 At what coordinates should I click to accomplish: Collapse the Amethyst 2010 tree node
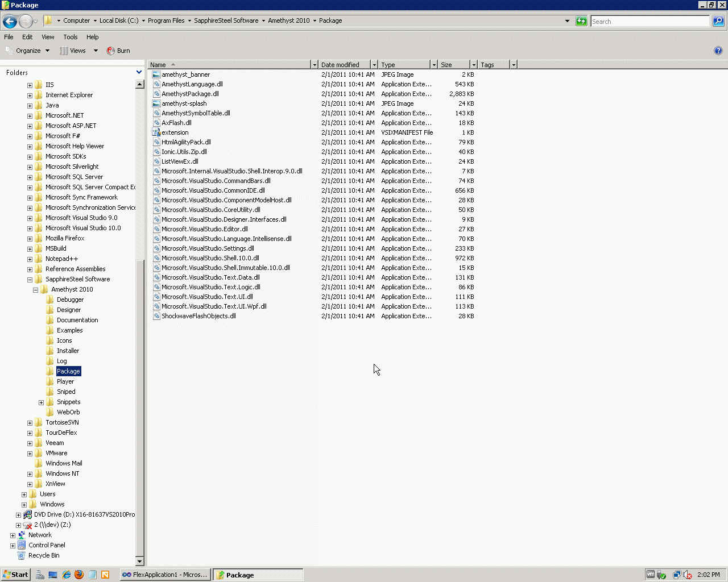pos(35,290)
